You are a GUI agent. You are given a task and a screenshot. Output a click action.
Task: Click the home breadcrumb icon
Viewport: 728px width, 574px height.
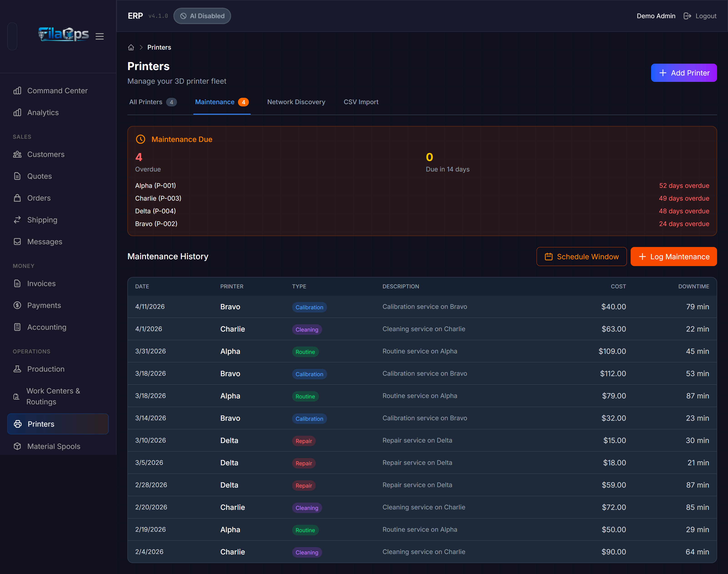[x=131, y=47]
